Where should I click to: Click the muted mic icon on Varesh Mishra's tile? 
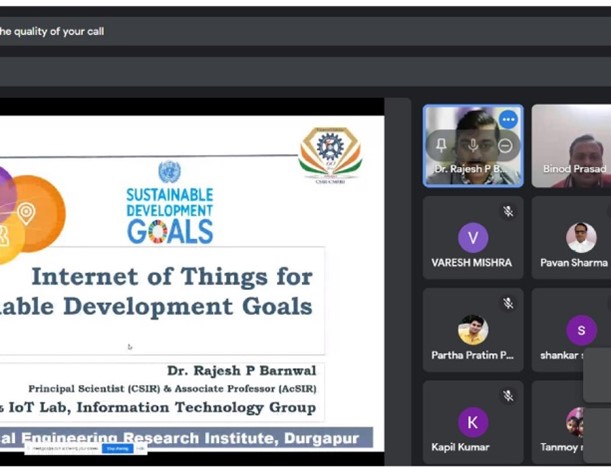click(508, 212)
